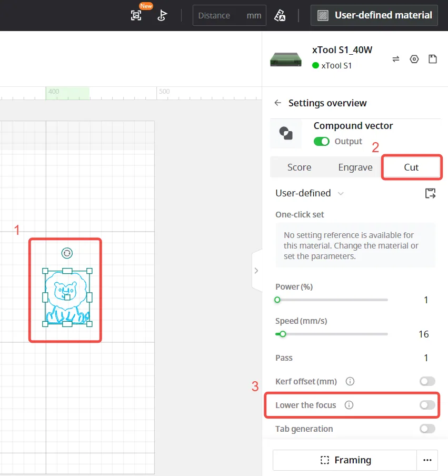Adjust the Speed (mm/s) slider handle
Image resolution: width=448 pixels, height=476 pixels.
pos(283,334)
